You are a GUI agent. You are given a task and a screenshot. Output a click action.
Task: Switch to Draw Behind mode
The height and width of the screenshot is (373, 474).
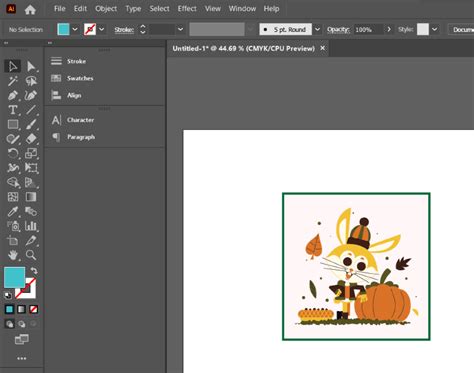pos(22,324)
